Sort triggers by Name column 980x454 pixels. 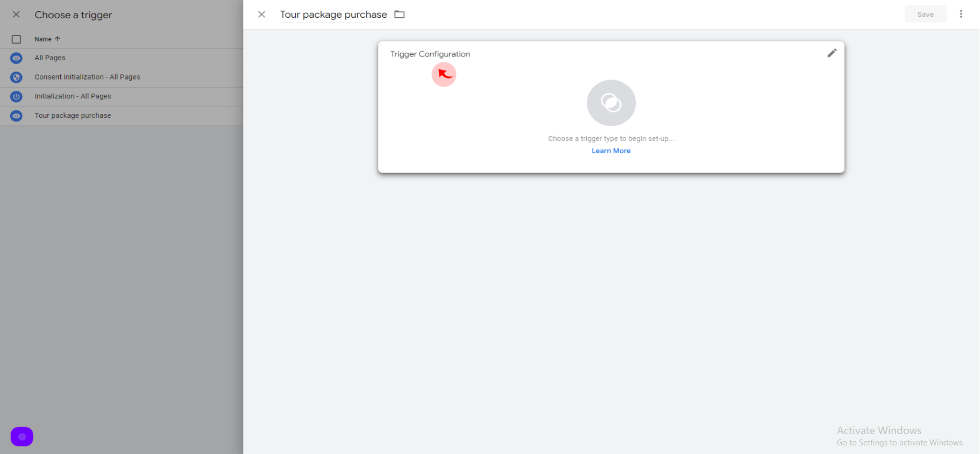(47, 39)
